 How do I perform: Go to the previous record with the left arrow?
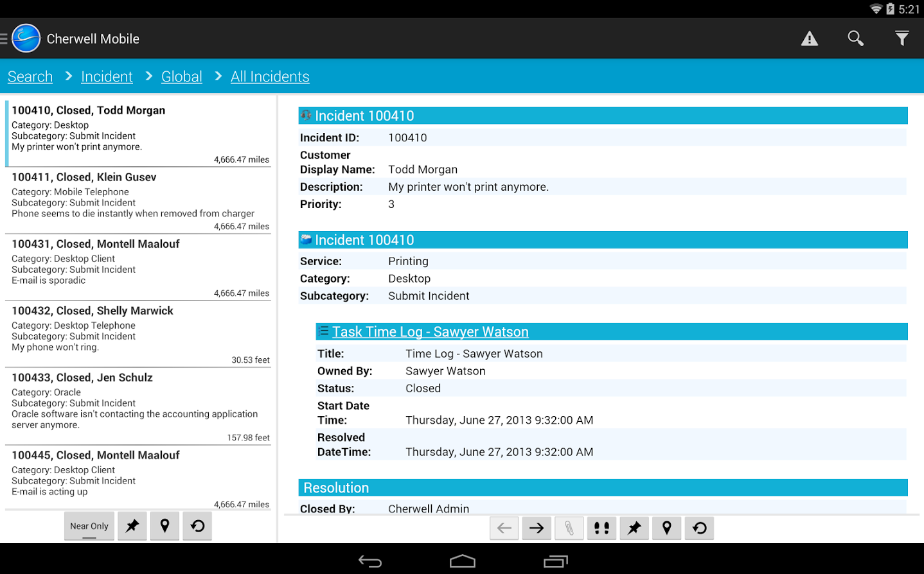pos(504,528)
